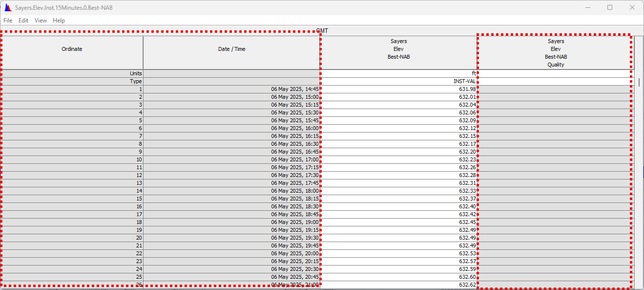Image resolution: width=644 pixels, height=290 pixels.
Task: Select date cell 06 May 2025, 15:00
Action: (x=231, y=97)
